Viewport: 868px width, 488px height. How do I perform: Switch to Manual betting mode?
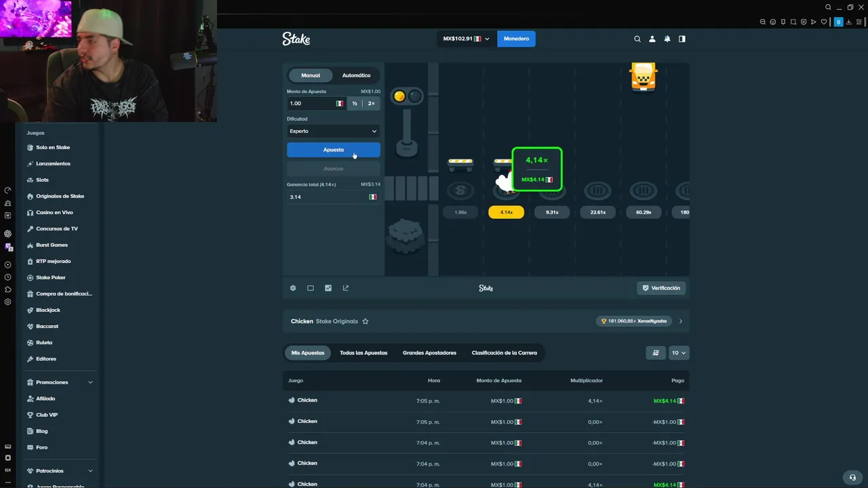tap(311, 75)
